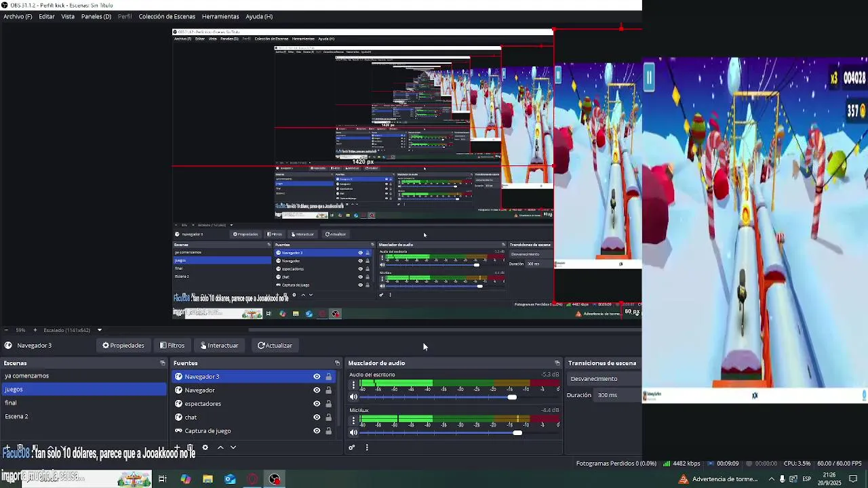The image size is (868, 488).
Task: Open Opera GX from the taskbar
Action: point(252,479)
